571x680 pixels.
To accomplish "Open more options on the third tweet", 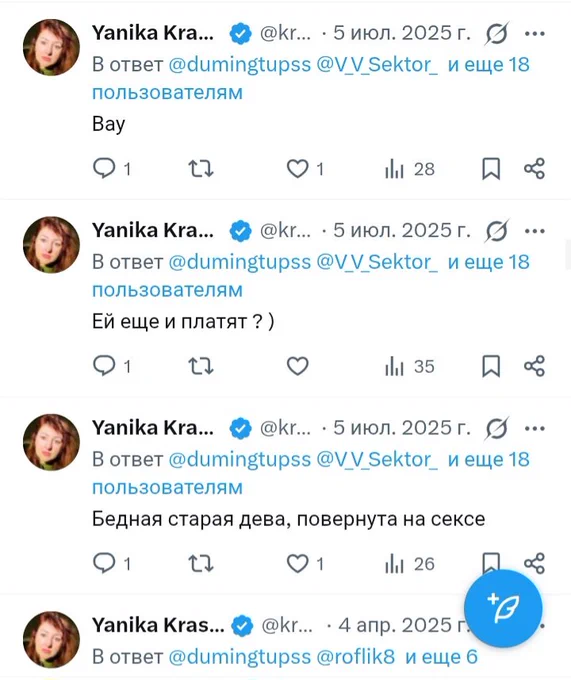I will click(535, 428).
